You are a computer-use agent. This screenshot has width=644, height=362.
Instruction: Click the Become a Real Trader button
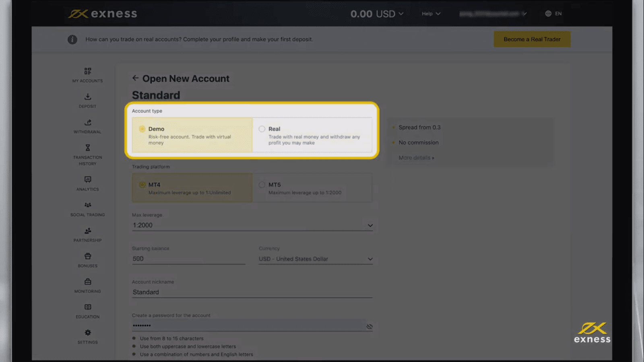click(x=532, y=39)
